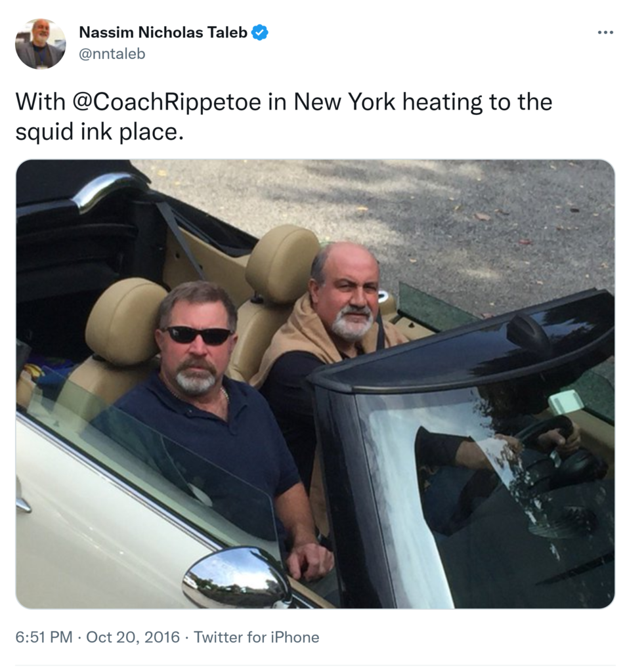This screenshot has width=625, height=672.
Task: Click the blue verified checkmark badge
Action: pyautogui.click(x=260, y=33)
